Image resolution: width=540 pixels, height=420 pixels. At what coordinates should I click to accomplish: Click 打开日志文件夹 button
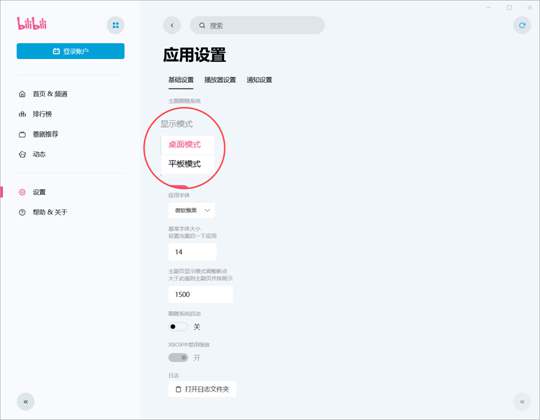[202, 389]
